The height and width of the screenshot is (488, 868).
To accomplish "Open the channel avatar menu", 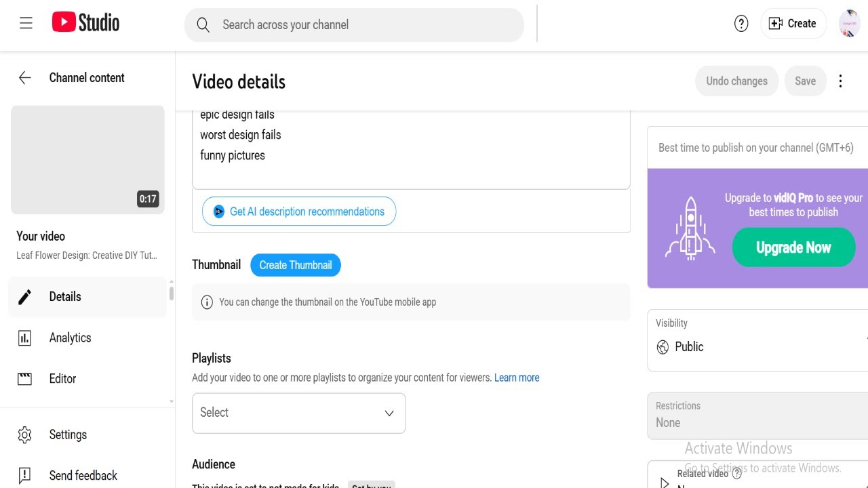I will (849, 24).
